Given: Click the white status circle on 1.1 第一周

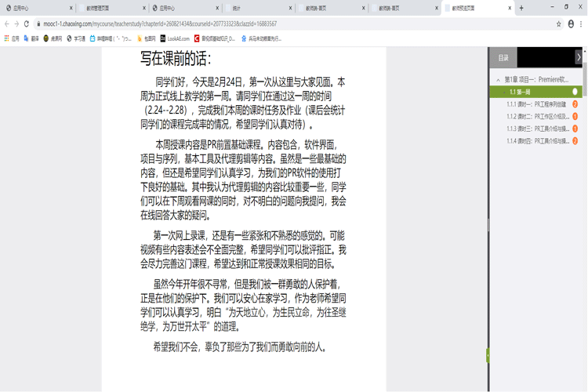Looking at the screenshot, I should [x=575, y=92].
